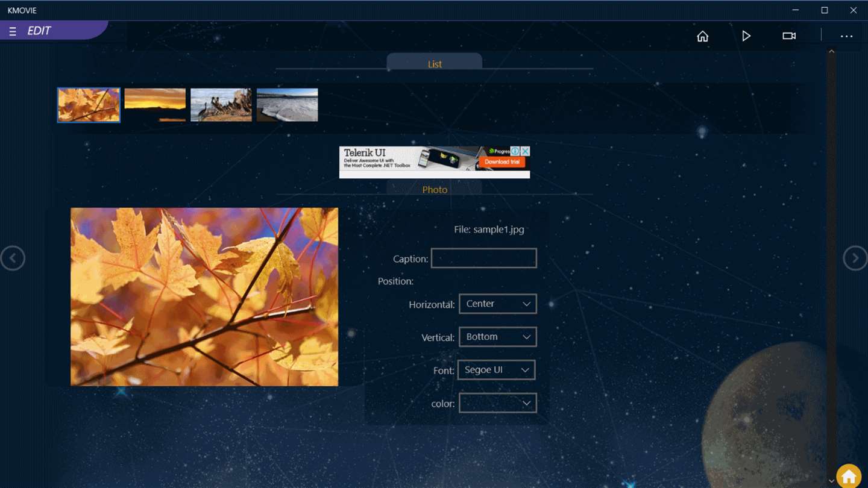Click the scrollbar down arrow
The width and height of the screenshot is (868, 488).
pyautogui.click(x=831, y=481)
